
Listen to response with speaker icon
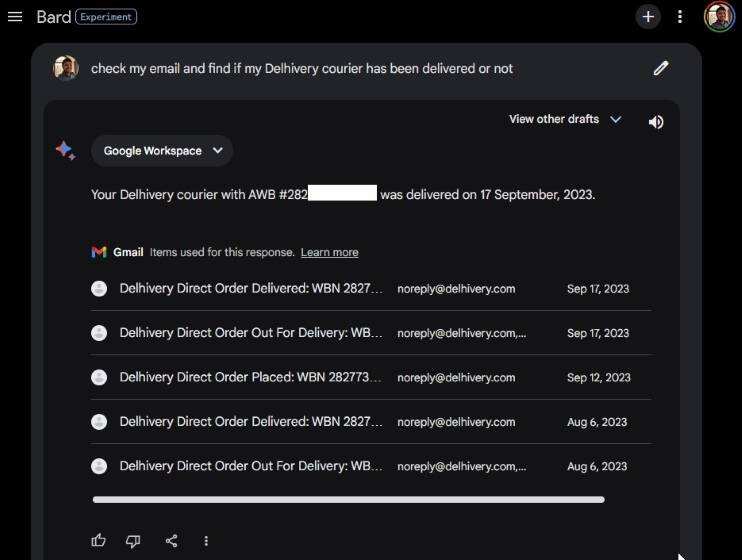click(x=656, y=122)
